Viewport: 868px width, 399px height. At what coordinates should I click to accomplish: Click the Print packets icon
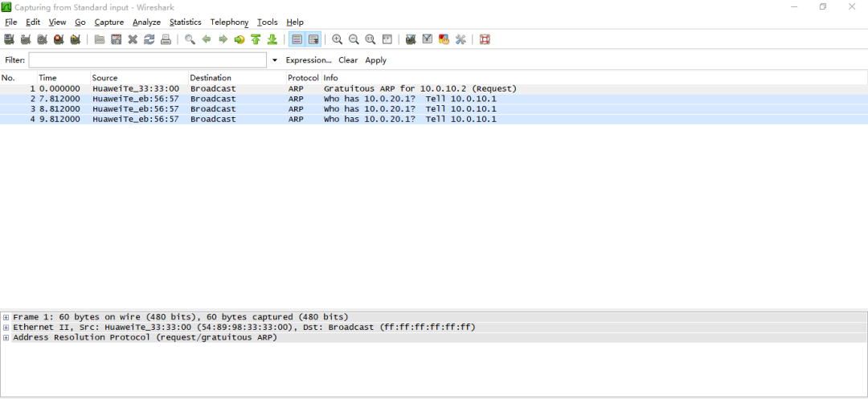coord(166,39)
